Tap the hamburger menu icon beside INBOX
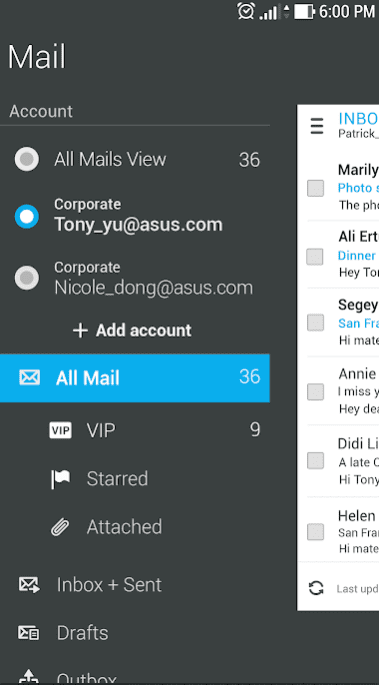 pos(317,127)
